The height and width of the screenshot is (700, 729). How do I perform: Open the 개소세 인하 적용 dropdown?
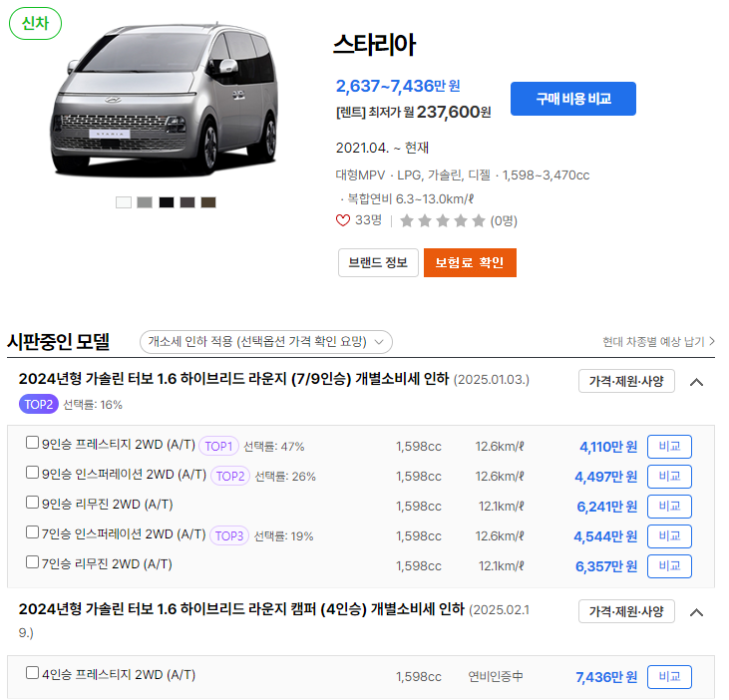[x=266, y=342]
